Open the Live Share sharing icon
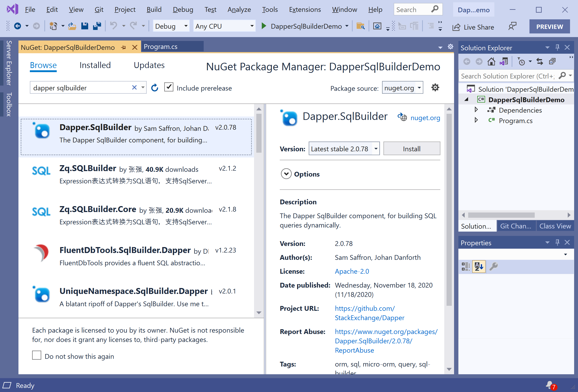Viewport: 578px width, 392px height. click(x=456, y=27)
